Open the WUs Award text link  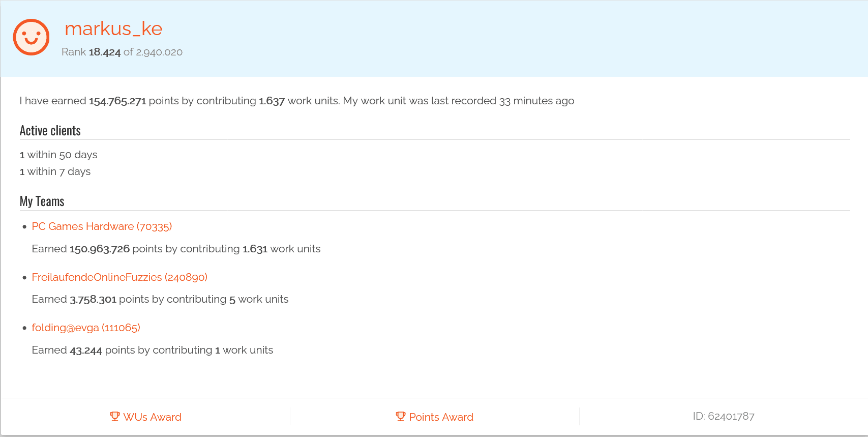click(152, 417)
